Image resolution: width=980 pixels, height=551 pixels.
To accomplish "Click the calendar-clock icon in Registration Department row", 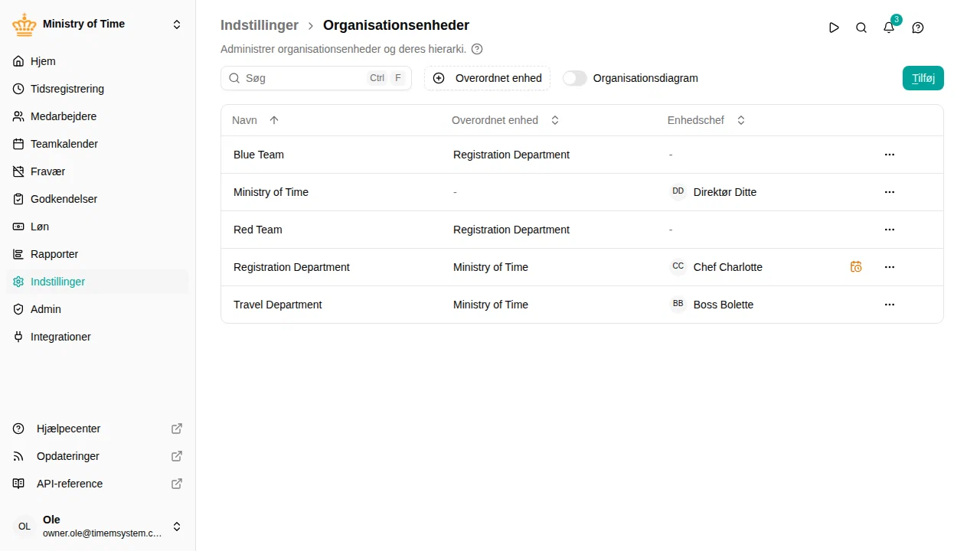I will pos(856,267).
